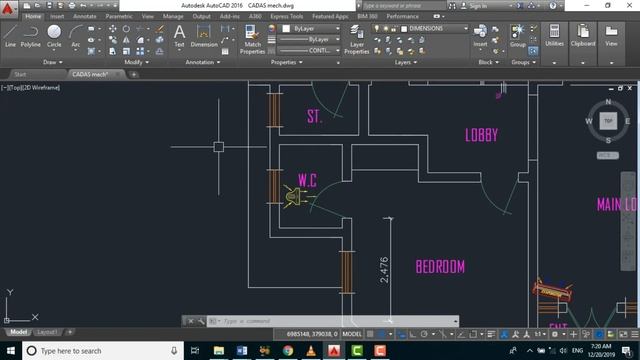Switch to the Insert ribbon tab
Viewport: 640px width, 360px height.
pos(57,16)
